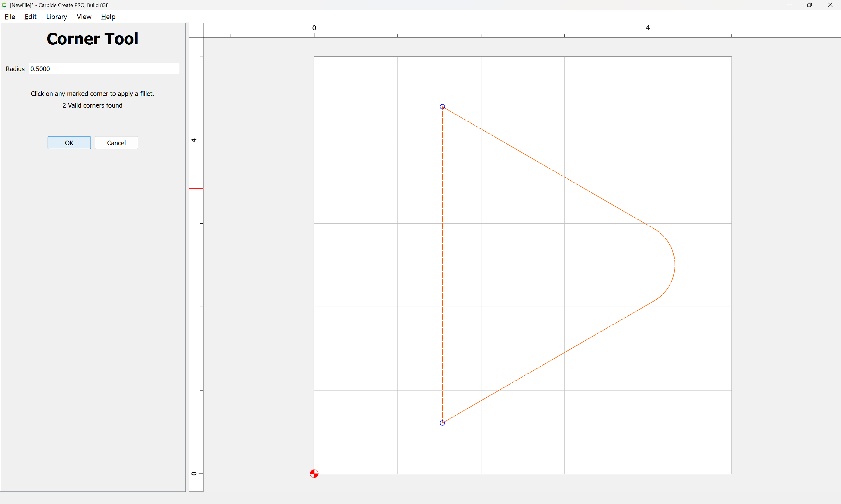
Task: Cancel the Corner Tool
Action: [116, 143]
